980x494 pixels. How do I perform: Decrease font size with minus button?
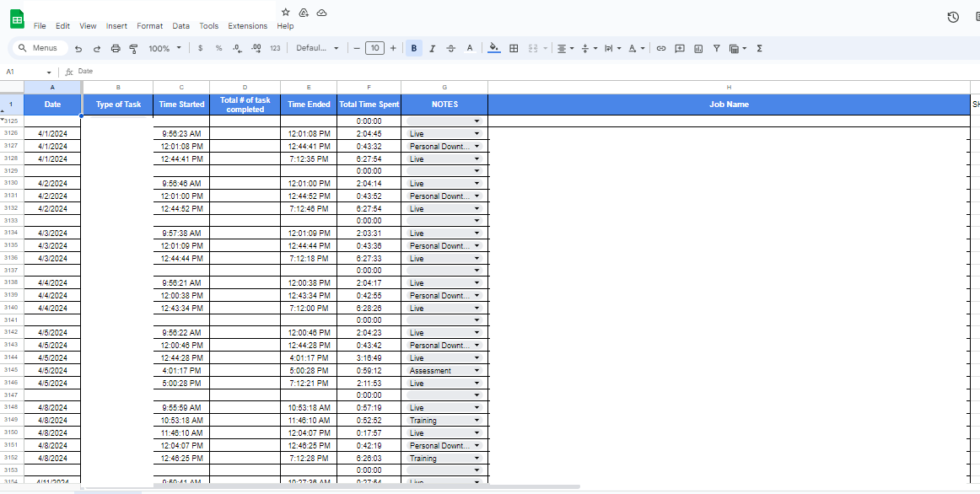coord(357,48)
